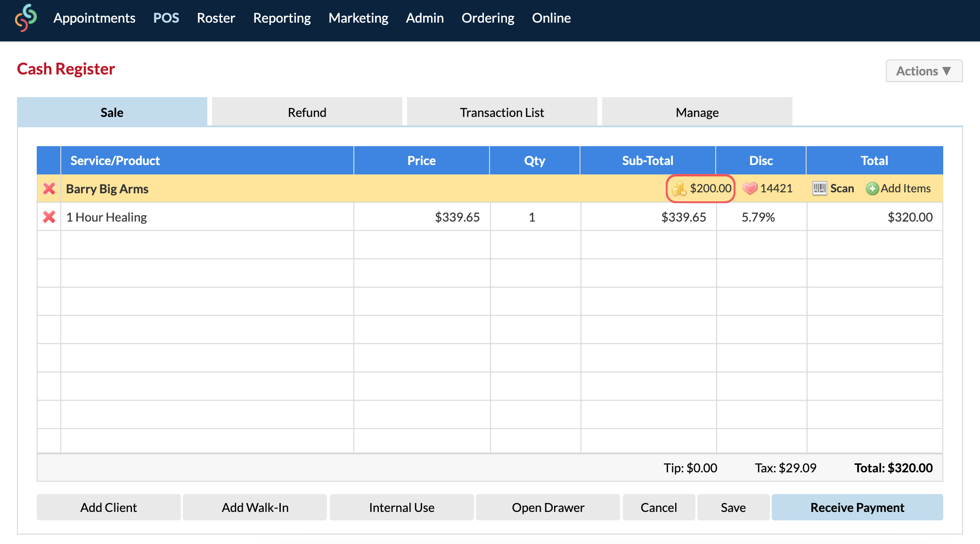Click the $339.65 price cell
Image resolution: width=980 pixels, height=544 pixels.
coord(422,217)
